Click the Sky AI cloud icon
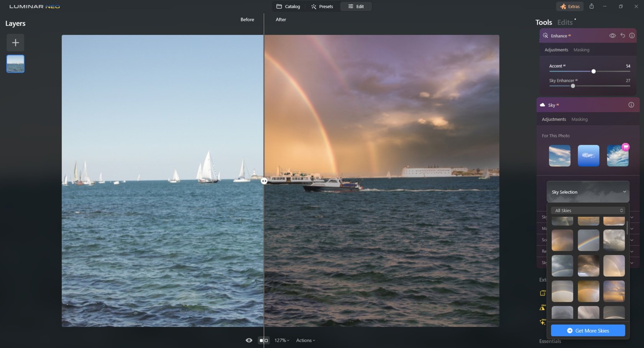Image resolution: width=644 pixels, height=348 pixels. [x=542, y=104]
